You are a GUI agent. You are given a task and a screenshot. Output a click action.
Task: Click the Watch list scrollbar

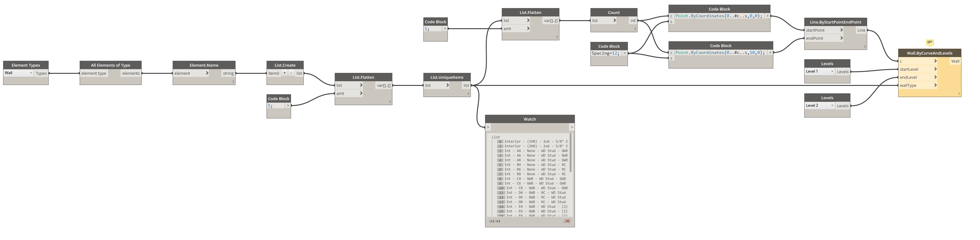point(570,153)
